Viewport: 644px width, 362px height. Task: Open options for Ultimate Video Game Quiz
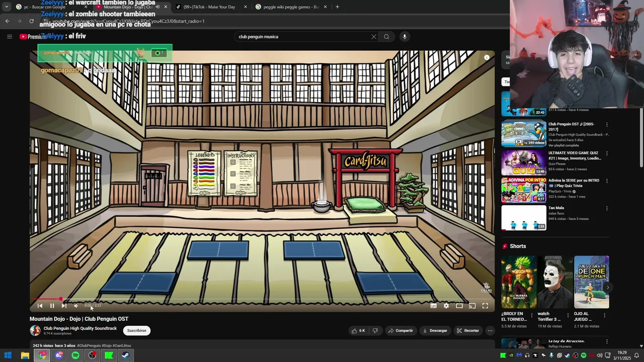(x=607, y=153)
